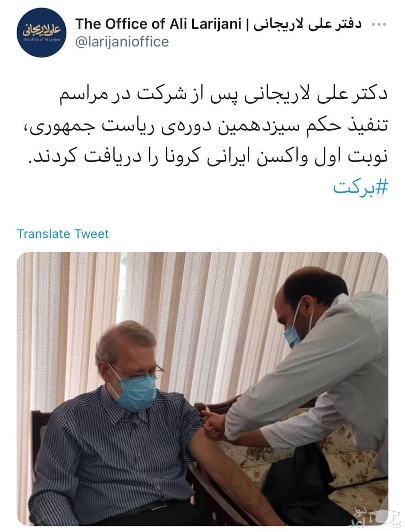Click the Translate Tweet link

pos(63,234)
